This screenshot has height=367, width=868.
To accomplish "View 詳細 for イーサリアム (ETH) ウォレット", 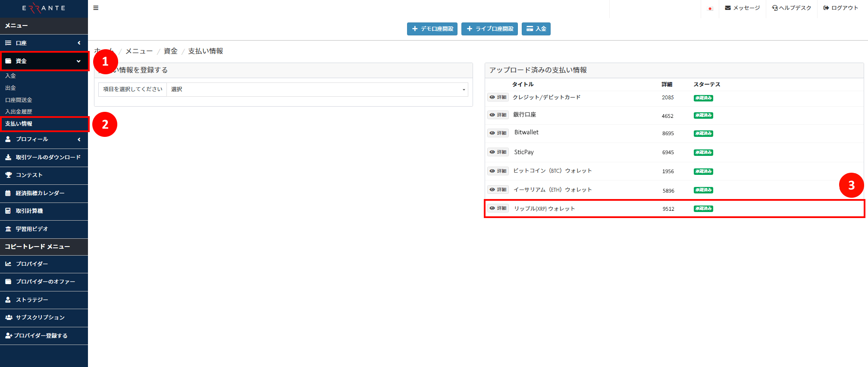I will point(498,190).
